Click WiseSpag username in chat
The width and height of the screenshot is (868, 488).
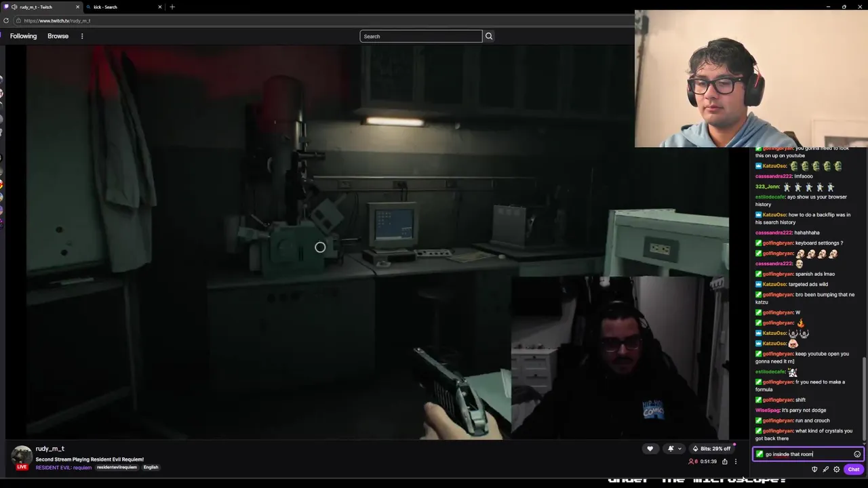[x=768, y=410]
